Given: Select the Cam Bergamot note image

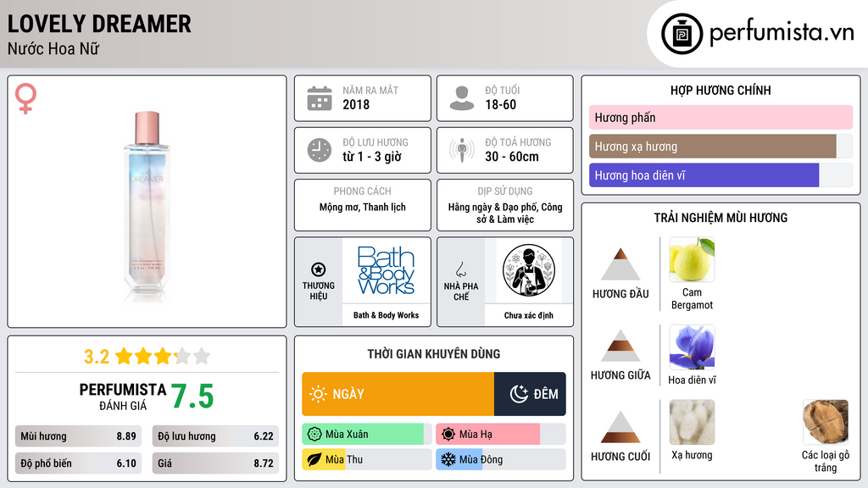Looking at the screenshot, I should [692, 259].
